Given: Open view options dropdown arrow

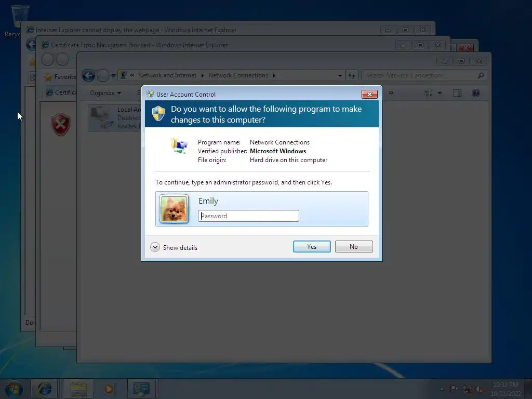Looking at the screenshot, I should (440, 93).
